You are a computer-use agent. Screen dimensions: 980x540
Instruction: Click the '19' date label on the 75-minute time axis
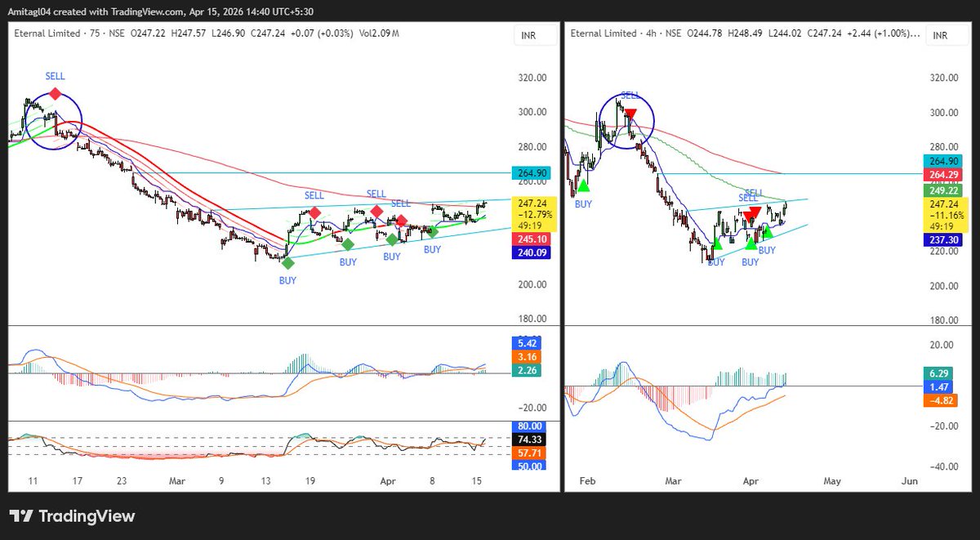coord(309,483)
